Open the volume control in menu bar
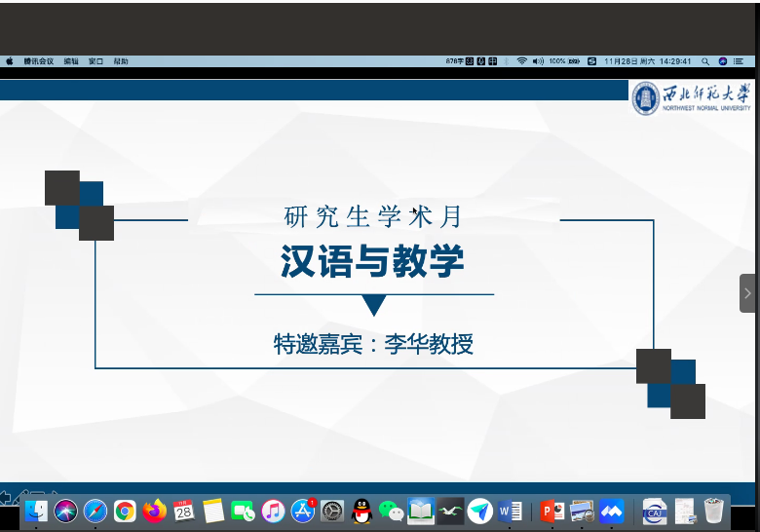The width and height of the screenshot is (760, 532). click(538, 61)
